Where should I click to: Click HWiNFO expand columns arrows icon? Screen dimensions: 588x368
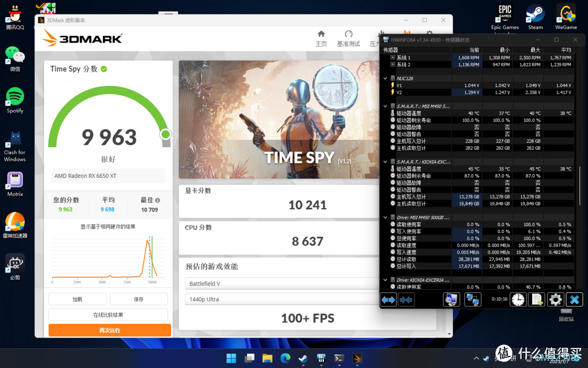[x=388, y=300]
